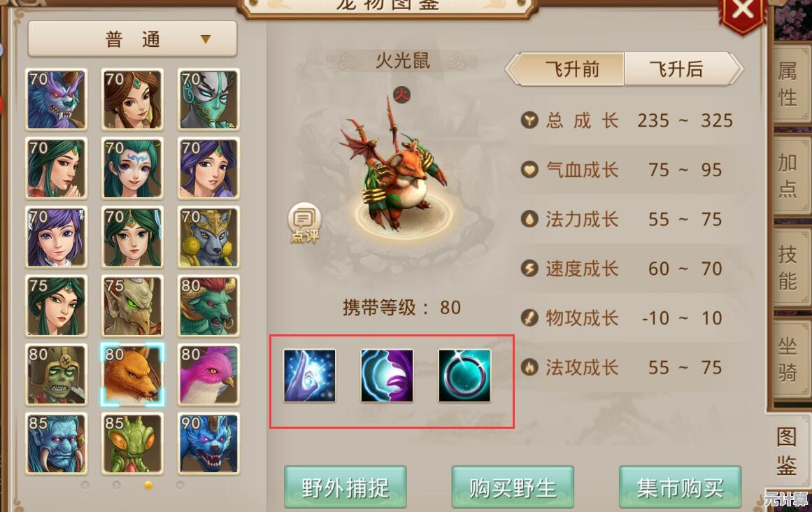Open the 点评 comment bubble icon

(x=304, y=222)
